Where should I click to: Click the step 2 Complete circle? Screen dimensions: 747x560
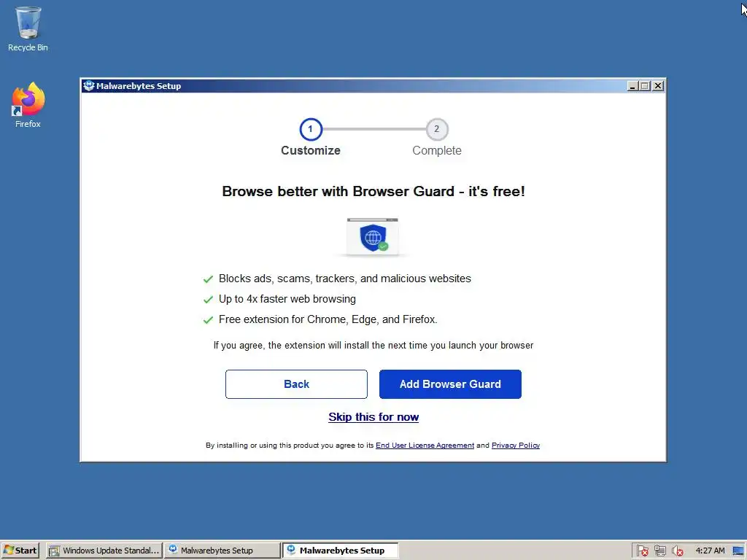coord(436,129)
